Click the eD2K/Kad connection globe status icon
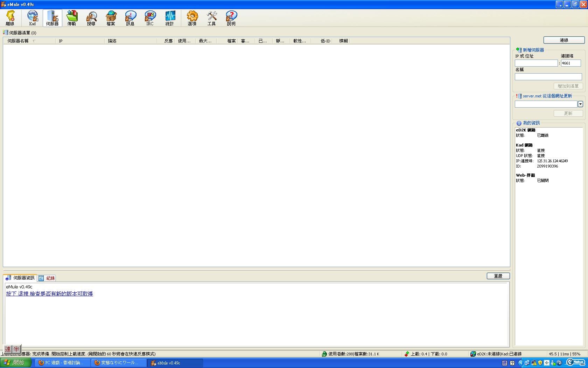Screen dimensions: 588x368 coord(473,354)
